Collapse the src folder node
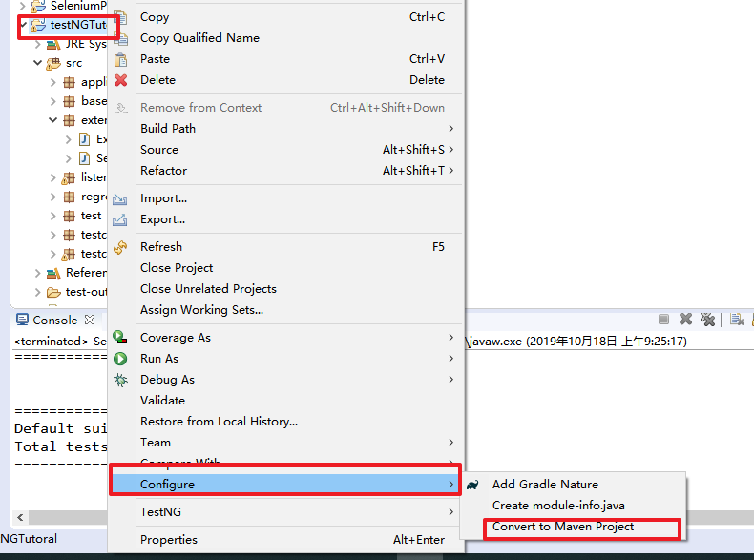 tap(38, 63)
